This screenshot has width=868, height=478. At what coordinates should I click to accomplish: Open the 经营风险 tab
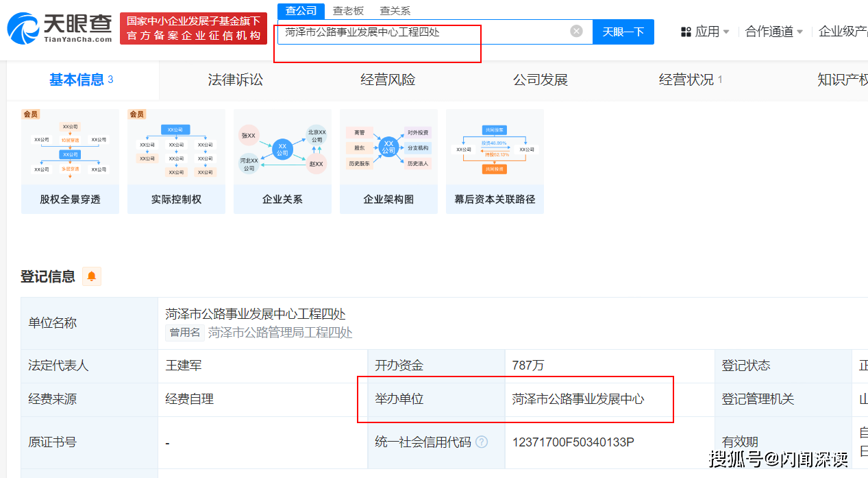[x=388, y=80]
